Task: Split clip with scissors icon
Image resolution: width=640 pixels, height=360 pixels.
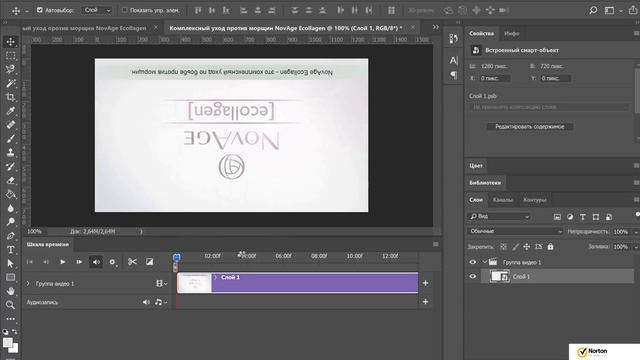Action: tap(132, 262)
